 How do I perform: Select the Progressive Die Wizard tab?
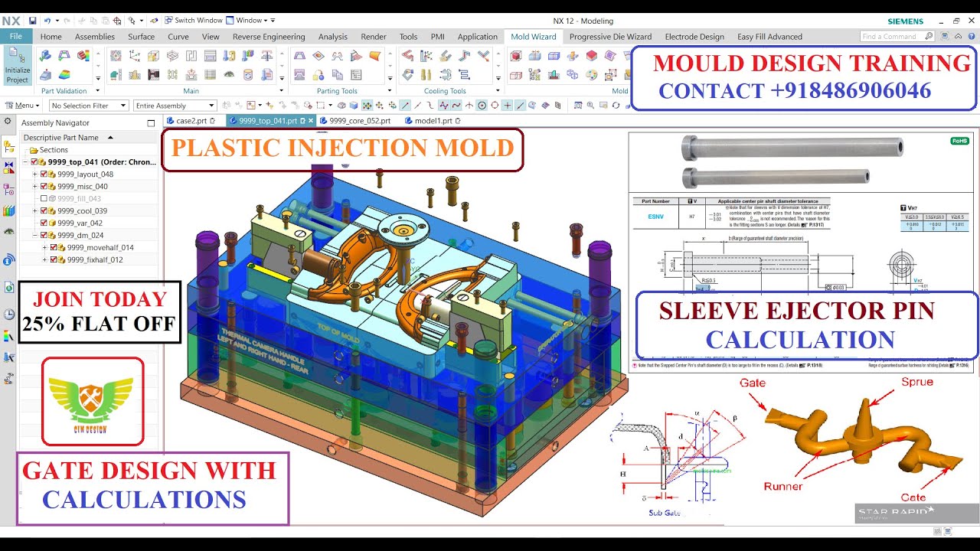click(610, 37)
